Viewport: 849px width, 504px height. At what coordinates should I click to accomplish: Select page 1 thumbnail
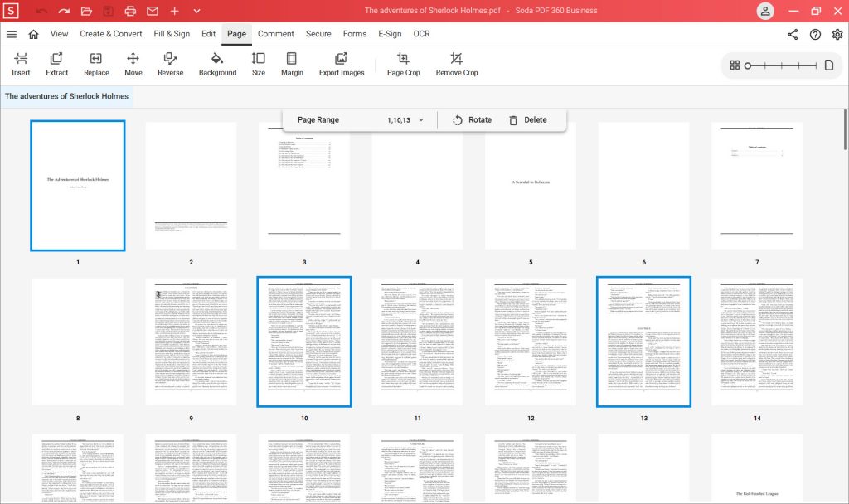point(78,186)
